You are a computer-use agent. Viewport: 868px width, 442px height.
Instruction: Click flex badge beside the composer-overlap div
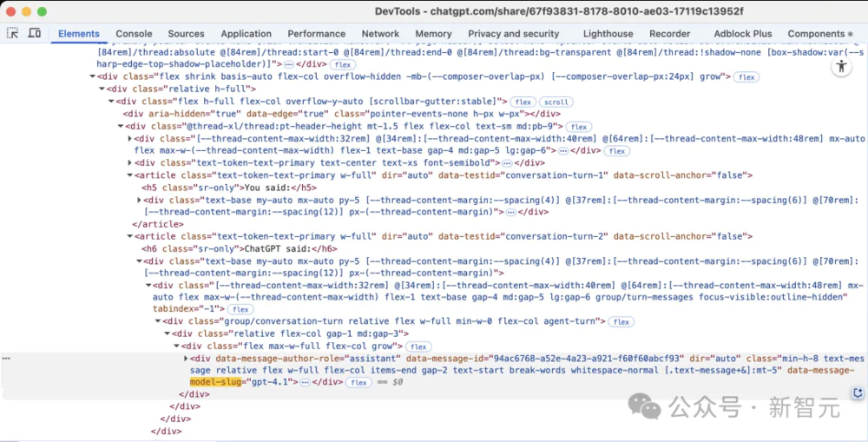click(746, 76)
